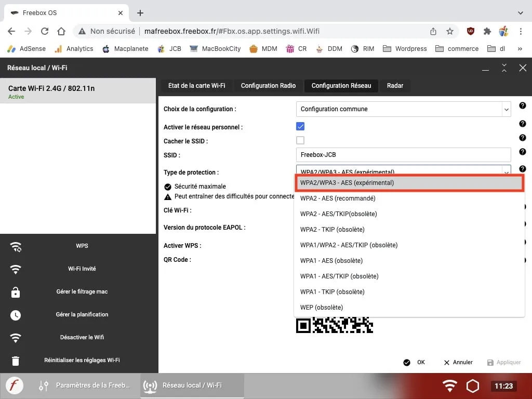This screenshot has height=399, width=532.
Task: Open Gérer le filtrage mac via its lock icon
Action: 15,292
